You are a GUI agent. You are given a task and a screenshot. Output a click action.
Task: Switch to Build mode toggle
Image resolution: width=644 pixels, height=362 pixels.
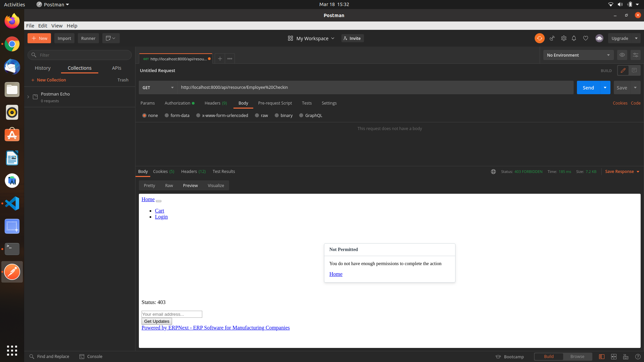(549, 357)
